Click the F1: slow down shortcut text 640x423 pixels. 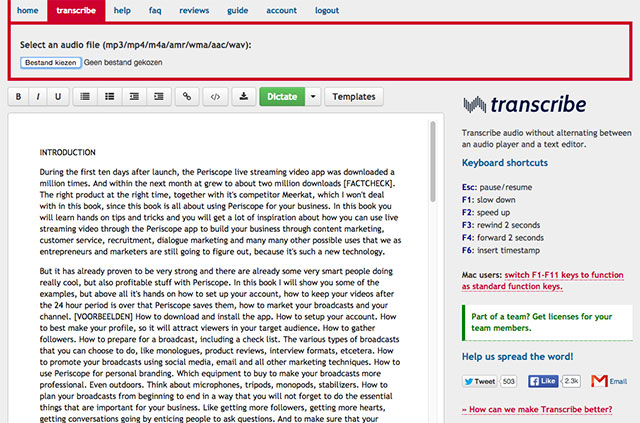[489, 200]
